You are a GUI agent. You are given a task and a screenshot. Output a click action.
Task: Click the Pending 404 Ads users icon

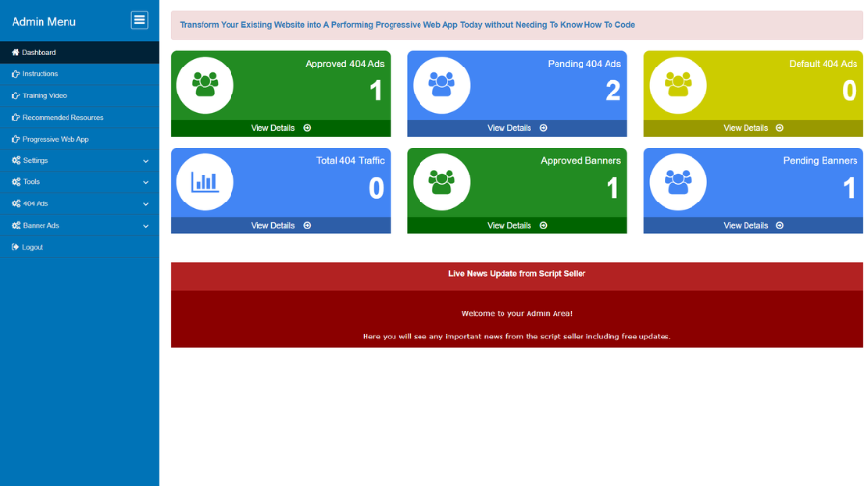(441, 85)
